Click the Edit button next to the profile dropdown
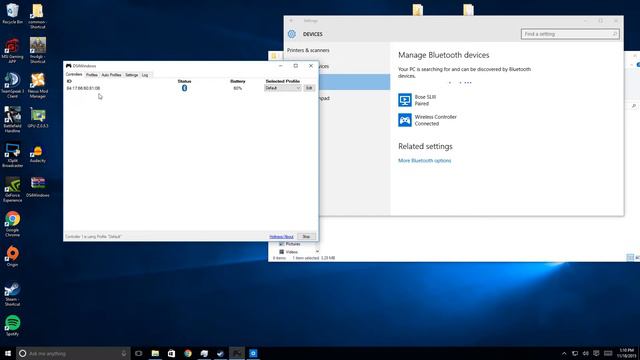 point(309,88)
